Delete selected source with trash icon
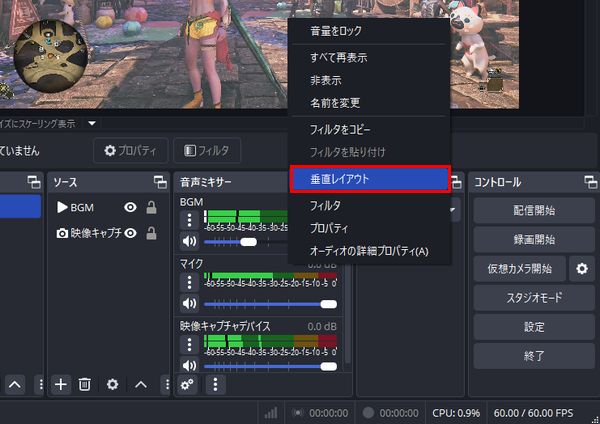 85,384
